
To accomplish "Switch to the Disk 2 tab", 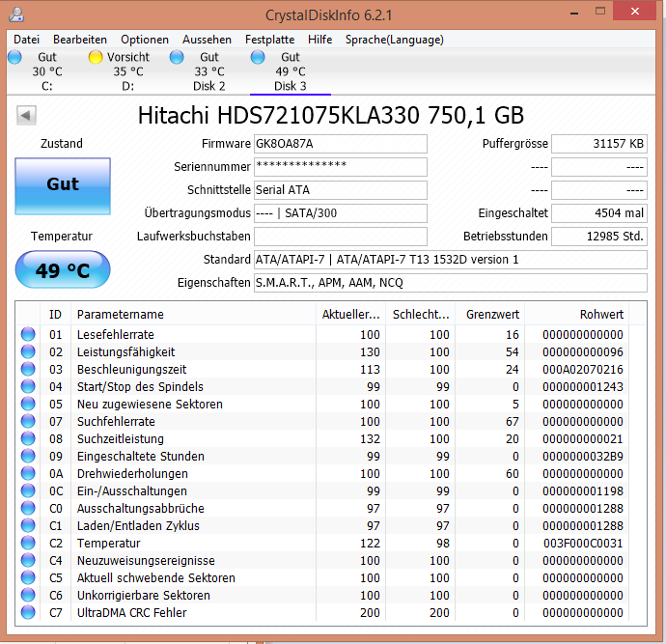I will tap(209, 71).
